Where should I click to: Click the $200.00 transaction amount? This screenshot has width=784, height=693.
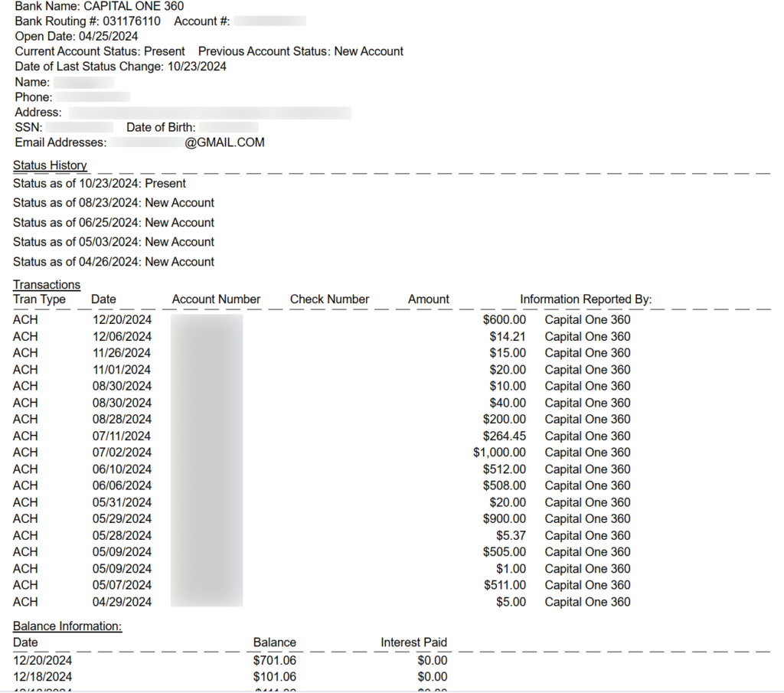(x=505, y=420)
